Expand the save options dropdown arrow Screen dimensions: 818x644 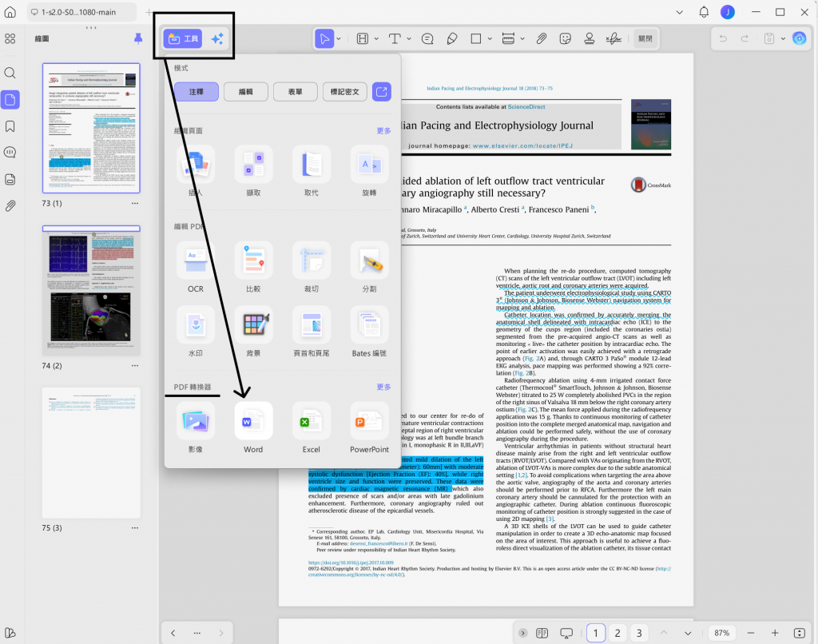(783, 38)
